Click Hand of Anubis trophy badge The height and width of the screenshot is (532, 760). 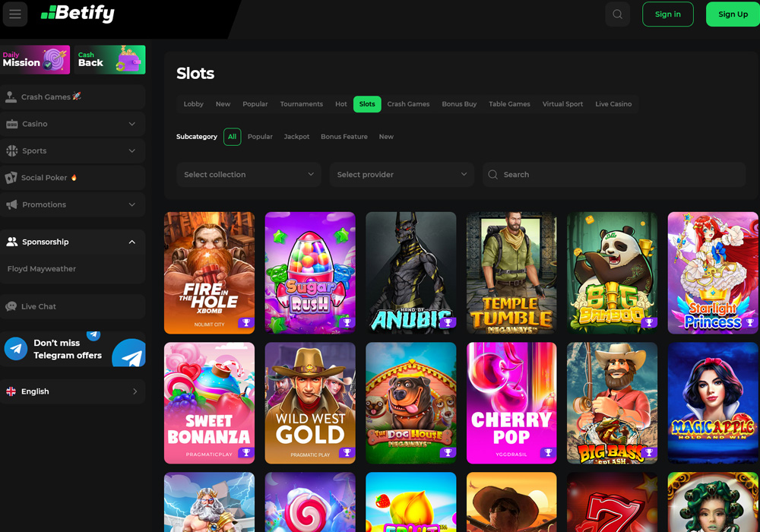pyautogui.click(x=448, y=322)
